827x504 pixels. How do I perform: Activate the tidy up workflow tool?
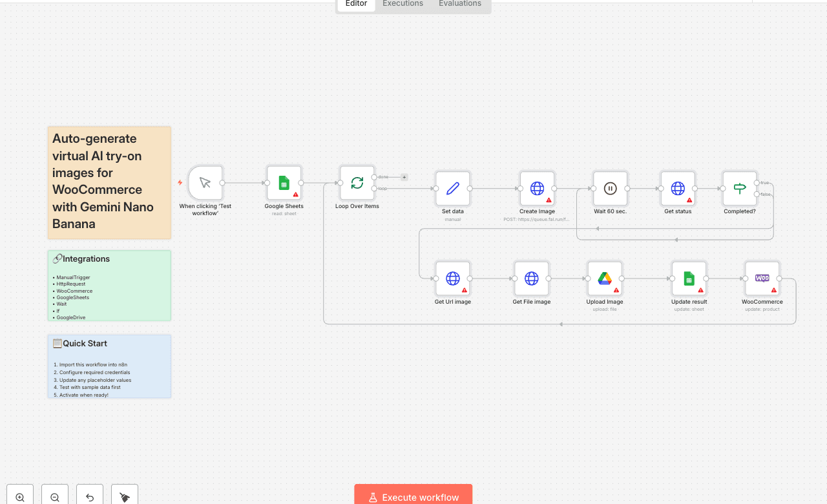(x=123, y=495)
